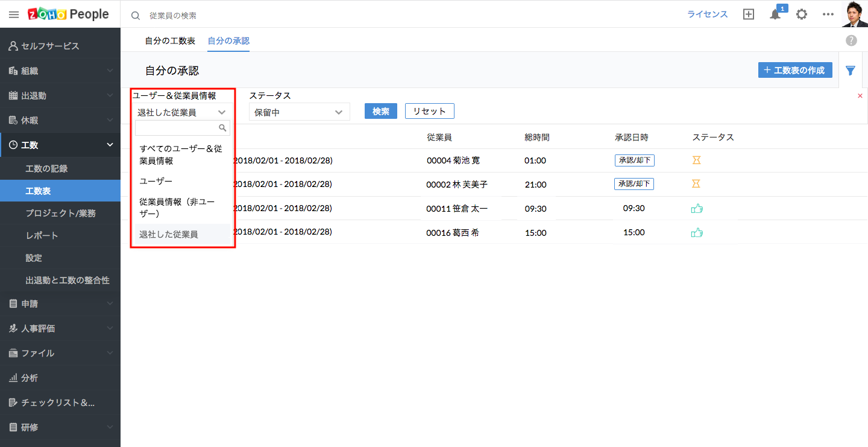Click the help question mark icon
Image resolution: width=868 pixels, height=447 pixels.
pos(851,40)
